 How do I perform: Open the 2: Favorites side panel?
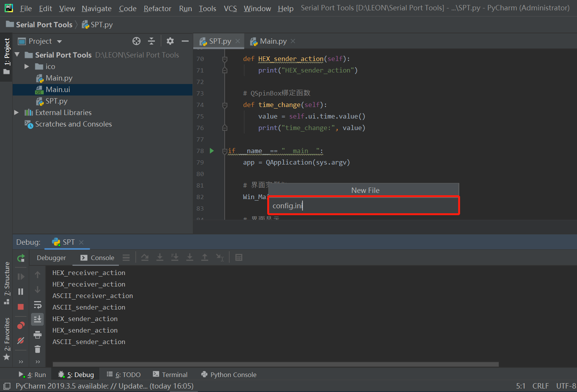point(7,339)
